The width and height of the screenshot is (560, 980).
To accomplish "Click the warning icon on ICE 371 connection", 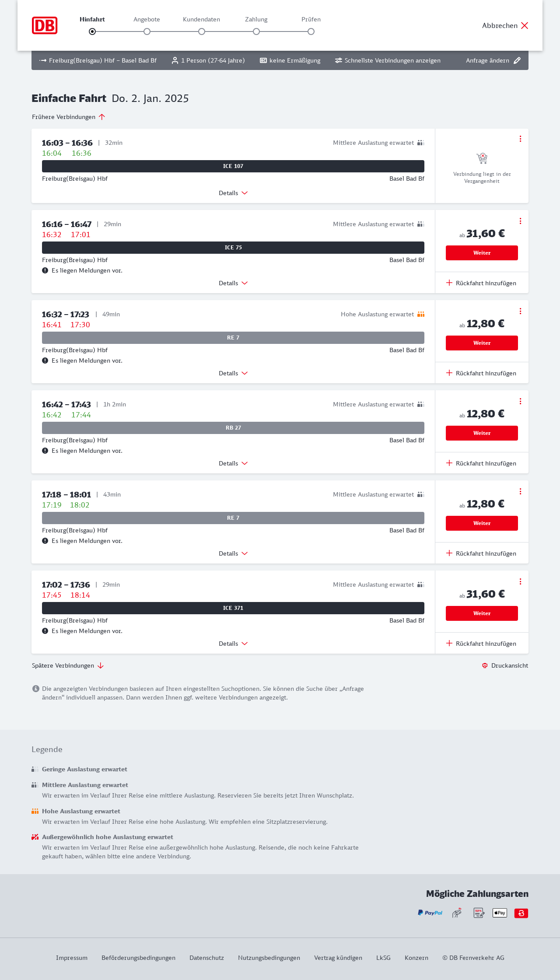I will 45,631.
